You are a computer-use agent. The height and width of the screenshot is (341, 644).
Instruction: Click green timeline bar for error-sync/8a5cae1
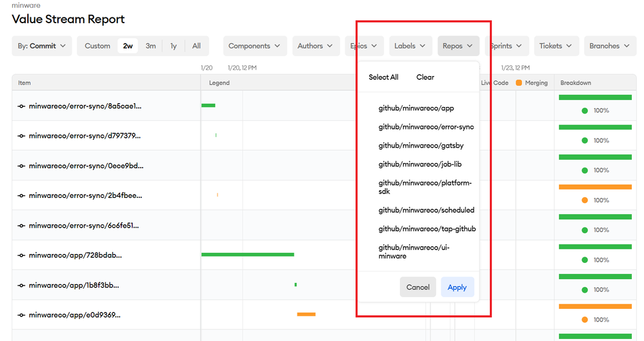coord(208,106)
